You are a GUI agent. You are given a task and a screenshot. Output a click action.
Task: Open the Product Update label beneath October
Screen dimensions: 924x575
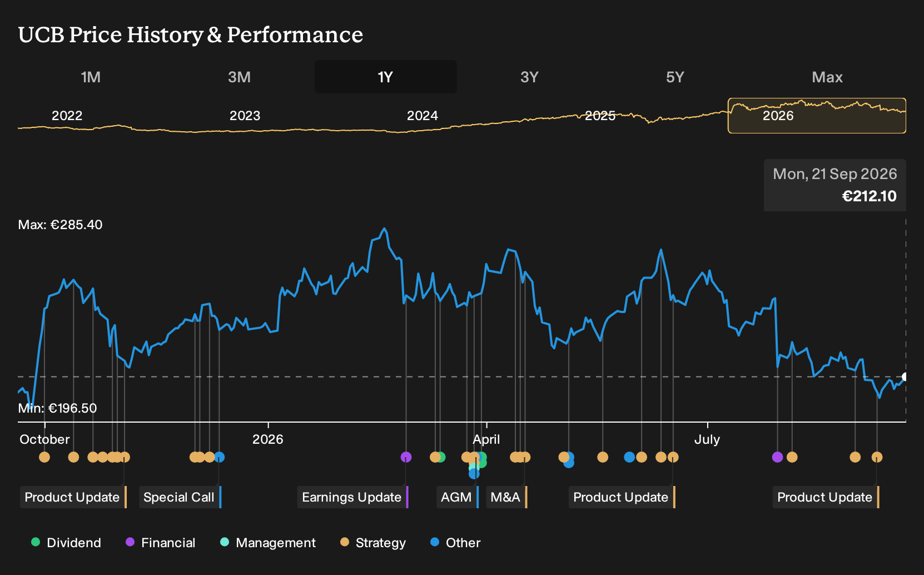pos(73,497)
